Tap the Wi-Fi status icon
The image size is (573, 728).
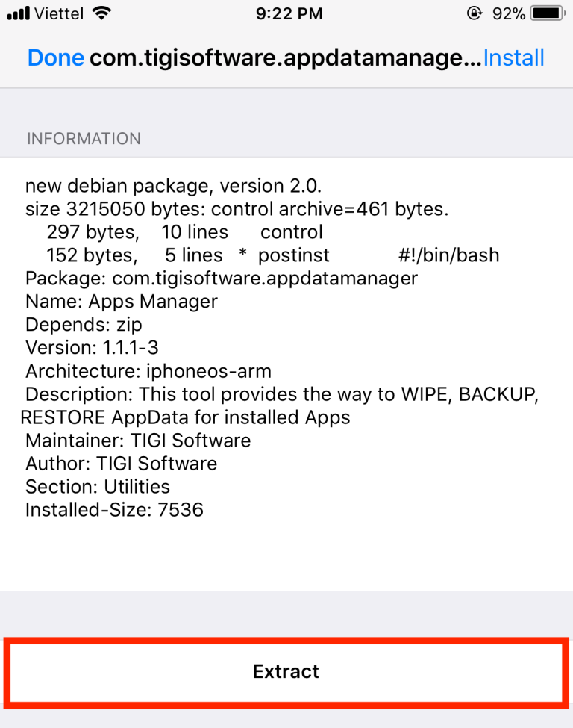(x=101, y=13)
